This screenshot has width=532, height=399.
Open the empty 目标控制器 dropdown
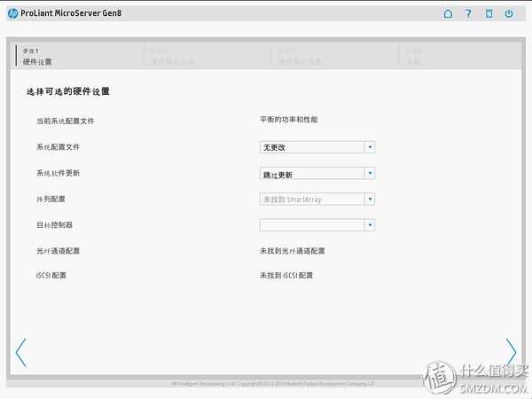coord(317,225)
